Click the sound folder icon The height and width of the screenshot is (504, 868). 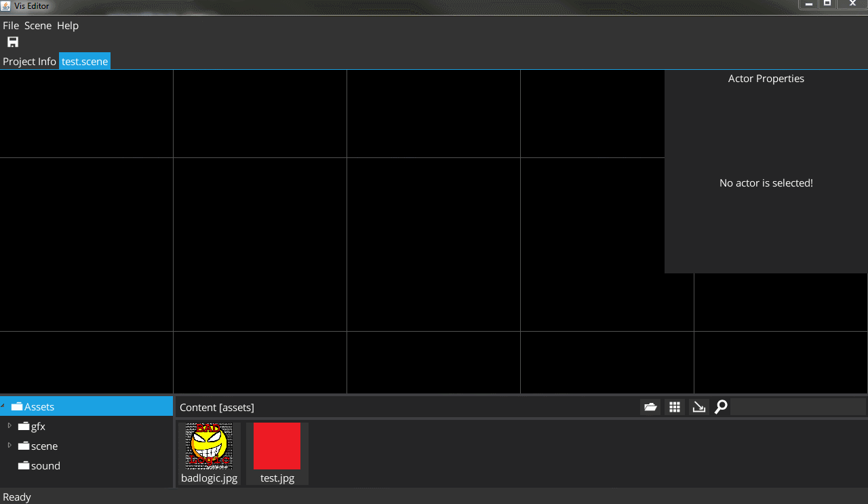[24, 466]
